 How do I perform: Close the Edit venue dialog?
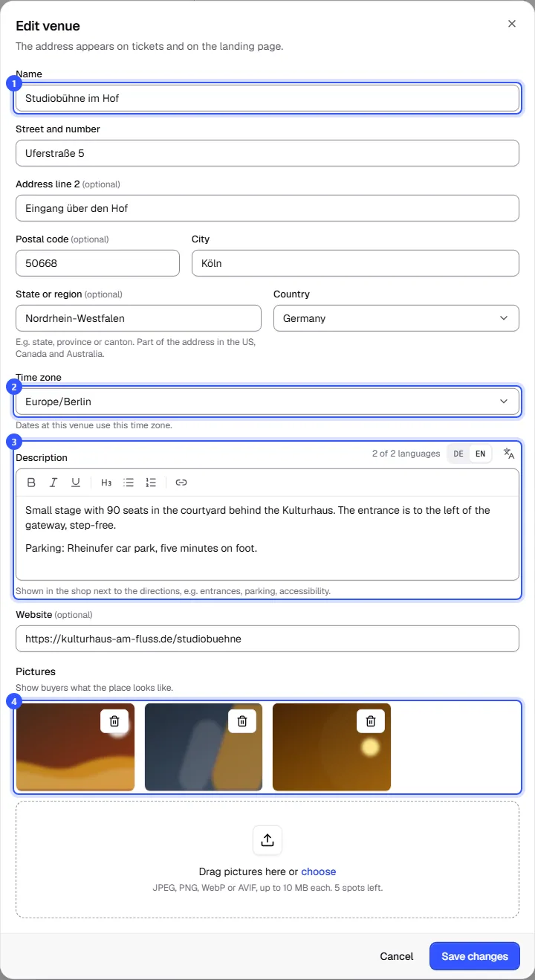tap(512, 24)
